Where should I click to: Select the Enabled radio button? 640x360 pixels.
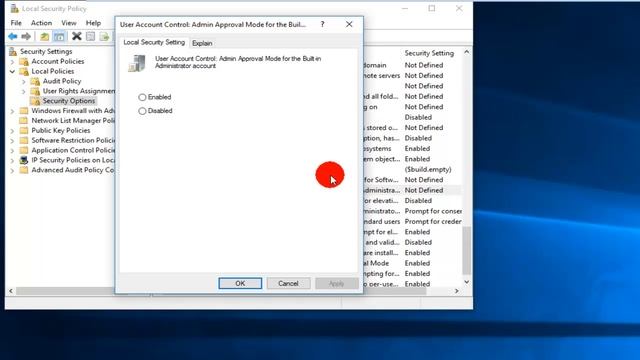142,97
